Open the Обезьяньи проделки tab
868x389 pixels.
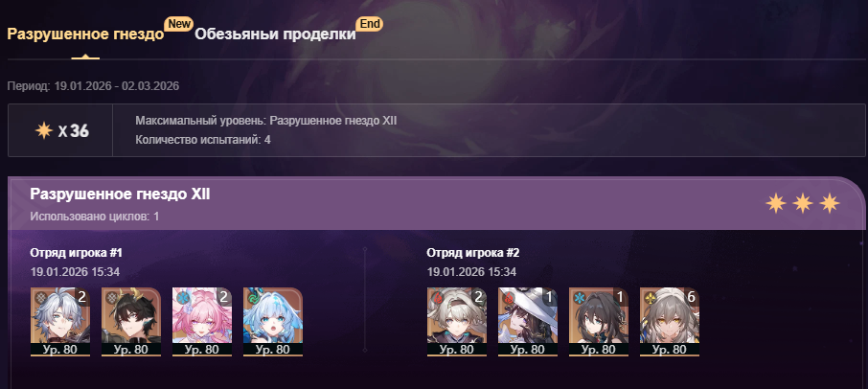(275, 34)
